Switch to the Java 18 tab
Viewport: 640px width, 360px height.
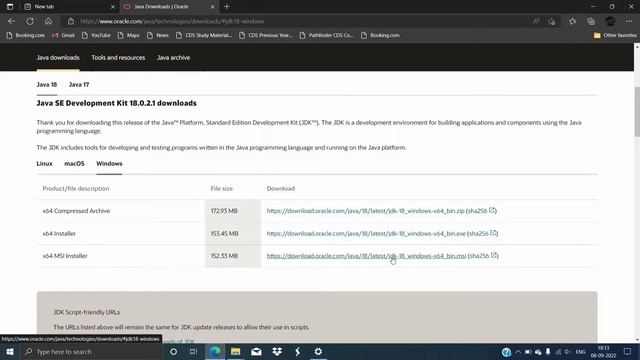pyautogui.click(x=47, y=84)
